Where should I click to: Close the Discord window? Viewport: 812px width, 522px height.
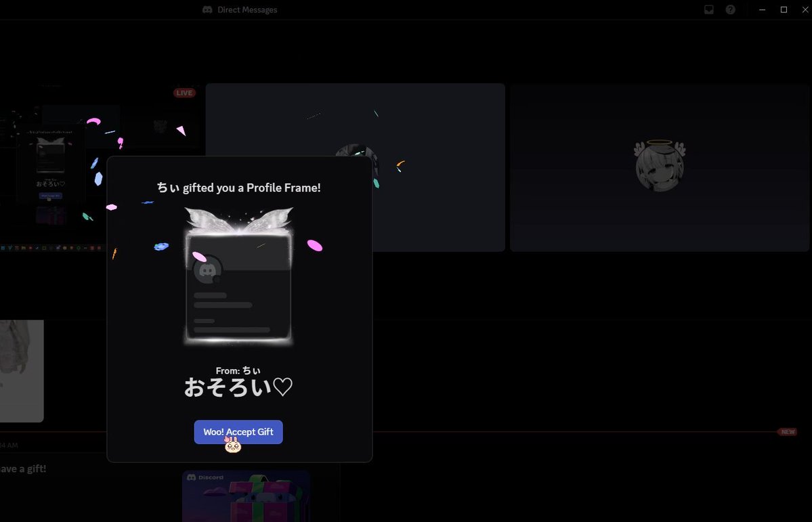[805, 10]
